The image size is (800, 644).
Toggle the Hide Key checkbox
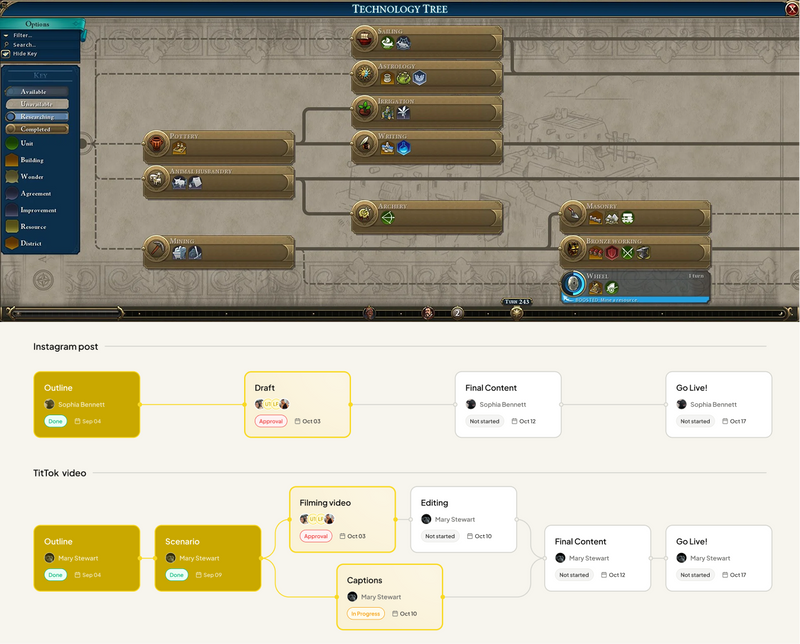(6, 54)
